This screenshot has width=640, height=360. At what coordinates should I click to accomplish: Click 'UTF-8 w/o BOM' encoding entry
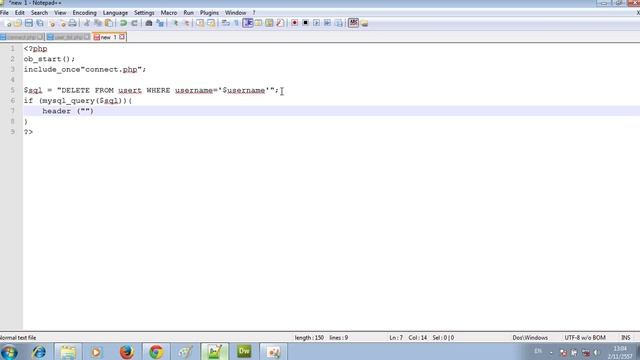[584, 338]
